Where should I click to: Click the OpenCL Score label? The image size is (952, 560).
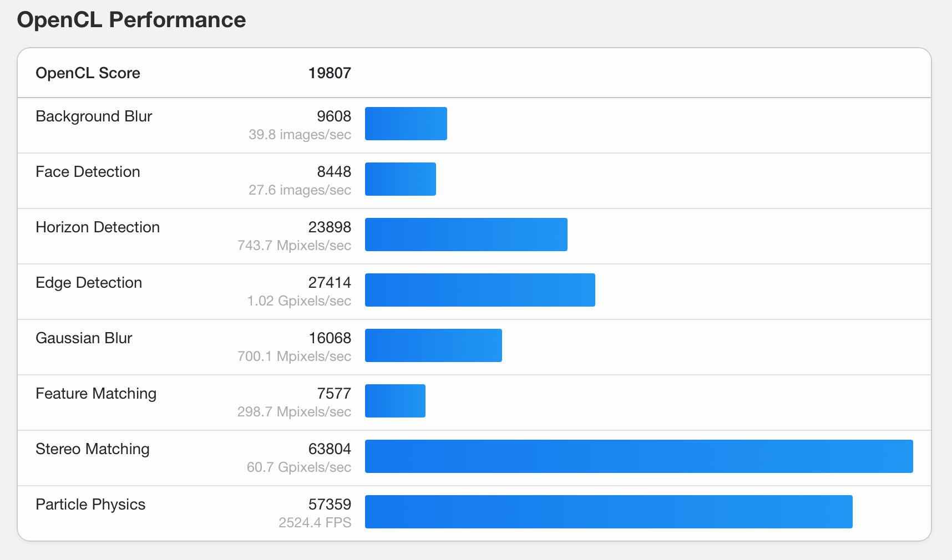88,73
